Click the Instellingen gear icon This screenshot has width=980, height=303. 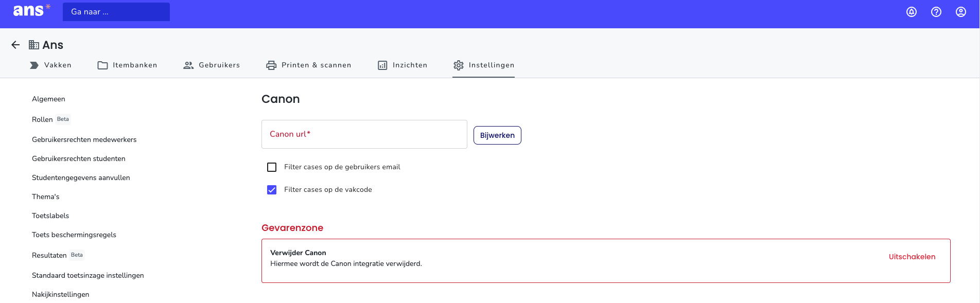459,65
